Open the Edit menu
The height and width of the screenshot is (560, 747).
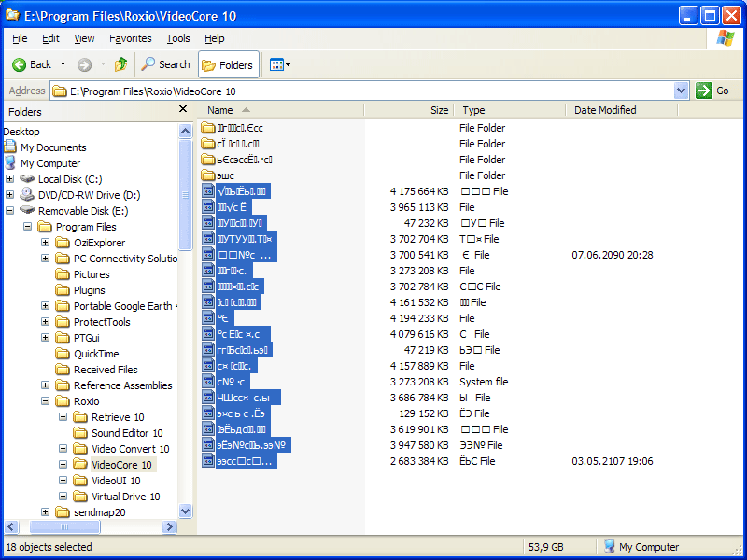point(50,38)
